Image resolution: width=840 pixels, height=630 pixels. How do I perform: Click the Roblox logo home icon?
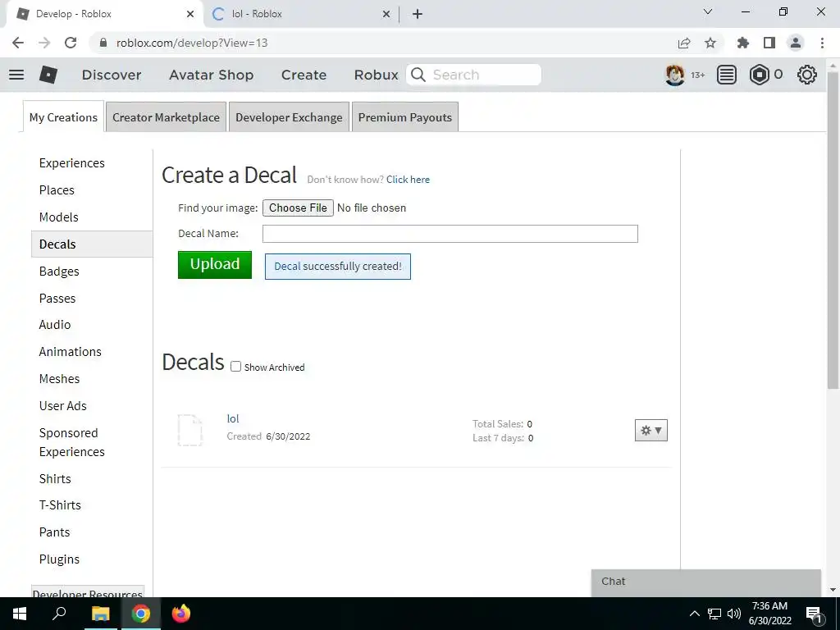point(48,75)
